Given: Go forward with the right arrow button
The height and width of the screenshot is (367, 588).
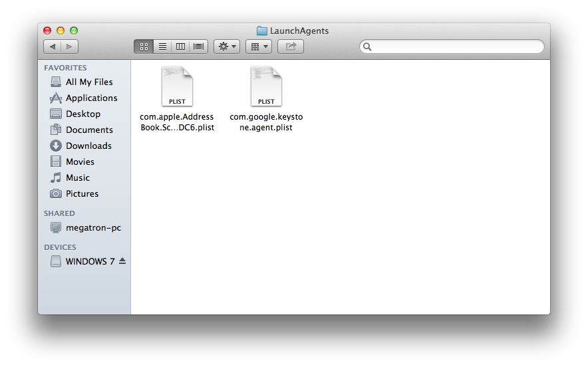Looking at the screenshot, I should 69,47.
